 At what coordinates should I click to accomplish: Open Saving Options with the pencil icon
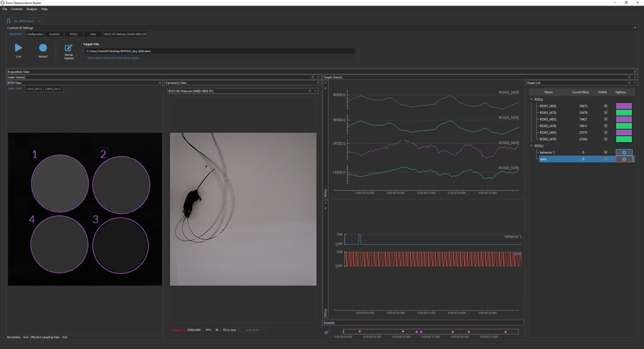tap(68, 49)
